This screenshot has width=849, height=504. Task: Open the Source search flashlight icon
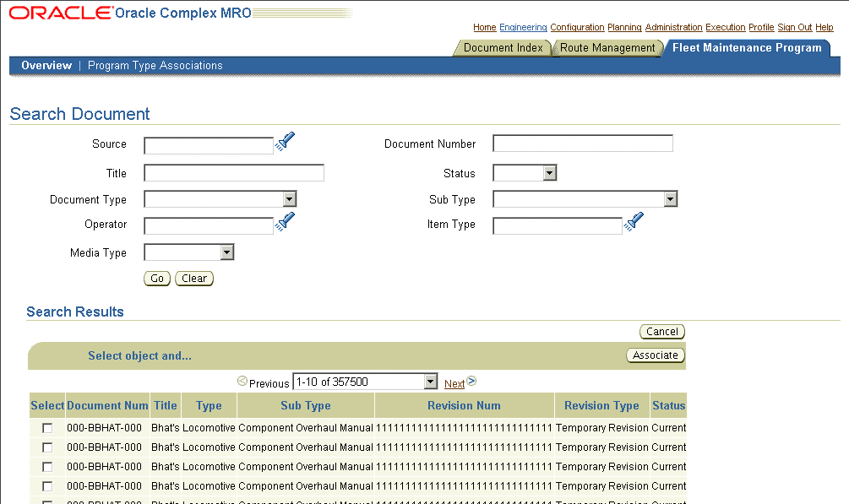[x=285, y=141]
